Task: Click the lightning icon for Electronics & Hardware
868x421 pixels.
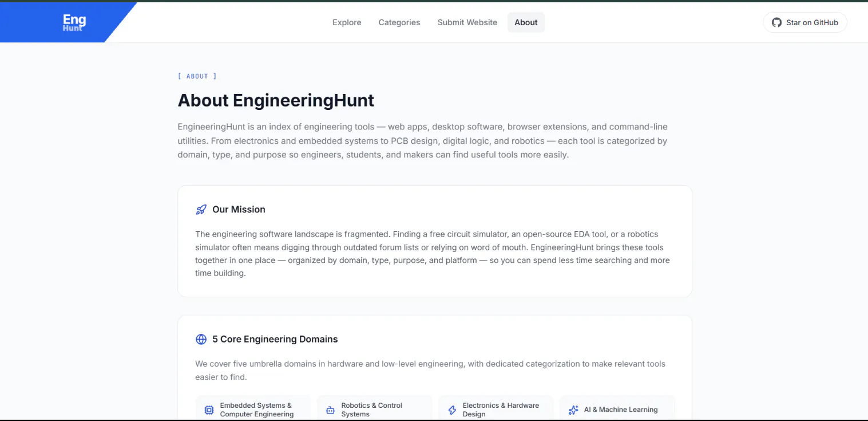Action: [452, 410]
